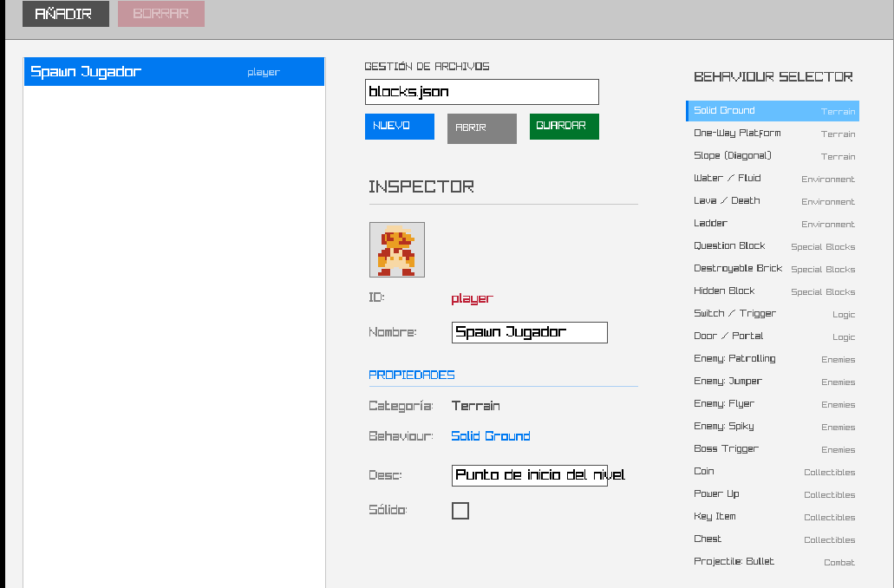Select Ladder behaviour
This screenshot has height=588, width=894.
click(773, 224)
